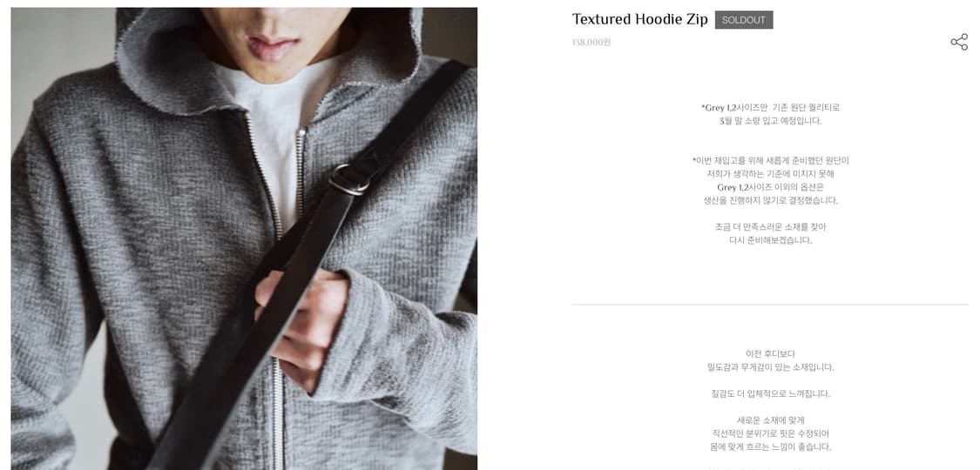Click the horizontal divider below the notice

click(x=770, y=305)
